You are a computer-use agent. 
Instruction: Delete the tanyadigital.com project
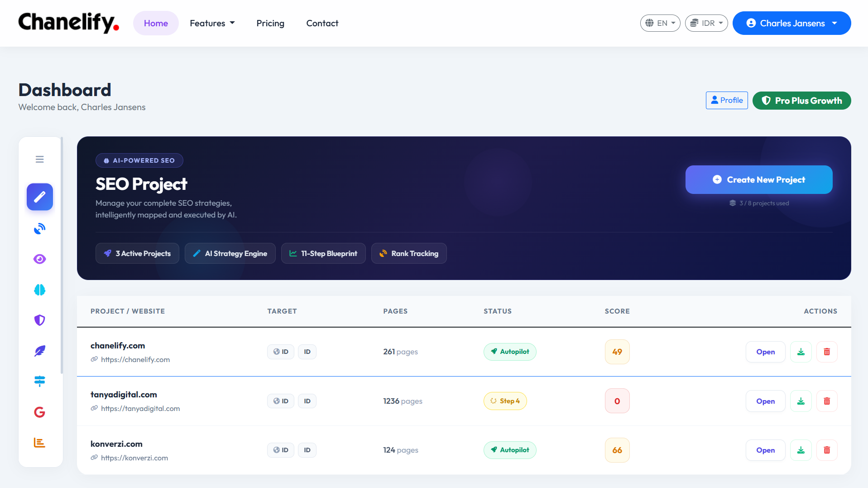827,401
